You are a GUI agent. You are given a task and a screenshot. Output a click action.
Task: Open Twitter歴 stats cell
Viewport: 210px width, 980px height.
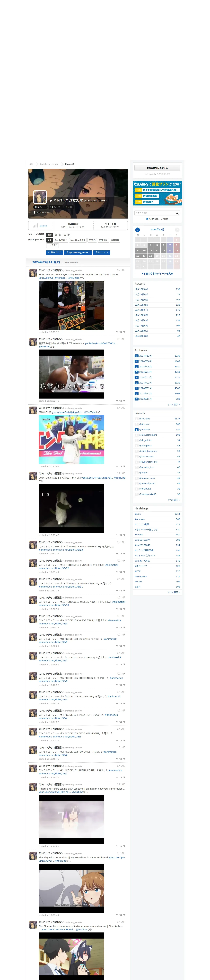73,226
